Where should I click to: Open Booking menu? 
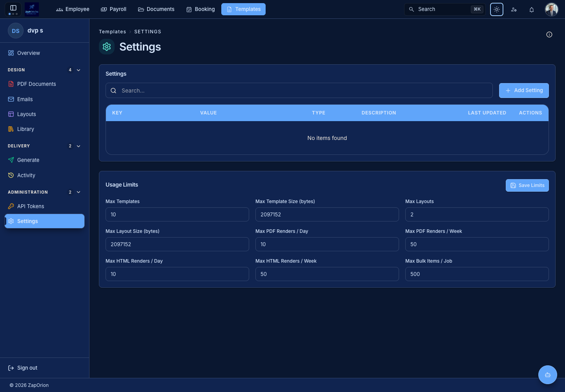pos(200,9)
